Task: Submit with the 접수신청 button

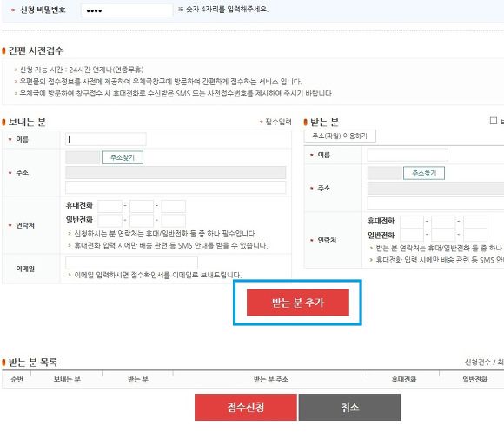Action: [x=246, y=407]
